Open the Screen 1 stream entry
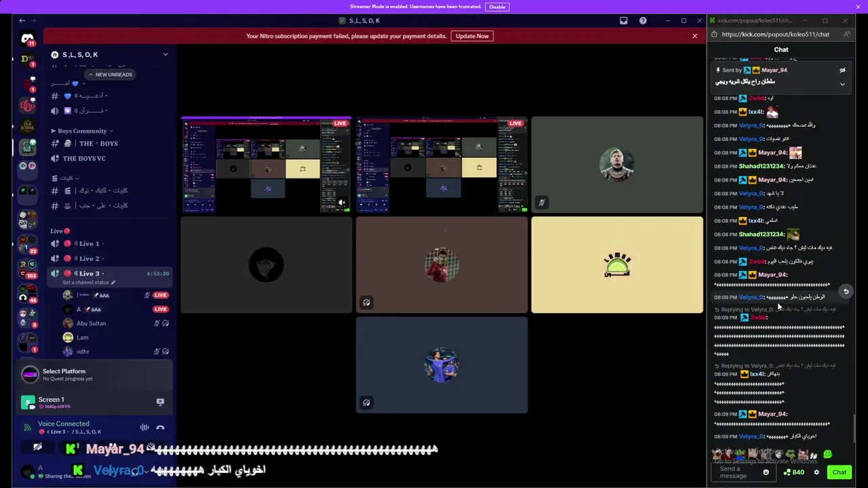This screenshot has height=488, width=868. point(94,403)
